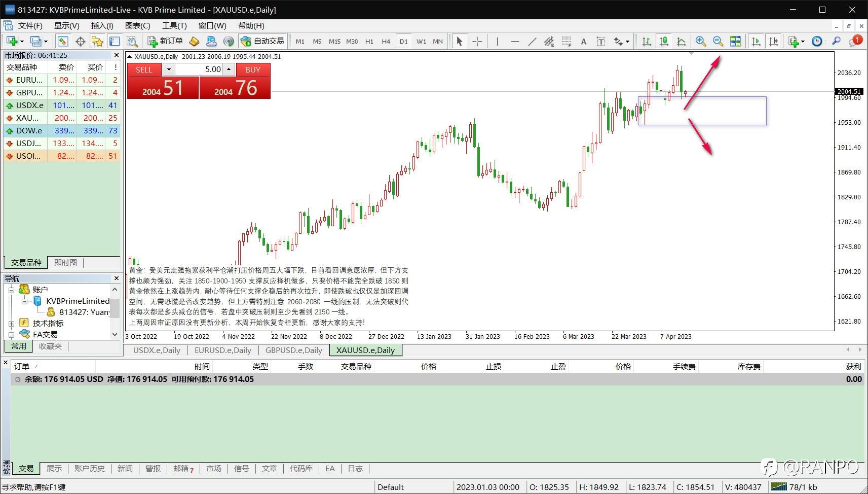
Task: Select the text label T tool
Action: (601, 41)
